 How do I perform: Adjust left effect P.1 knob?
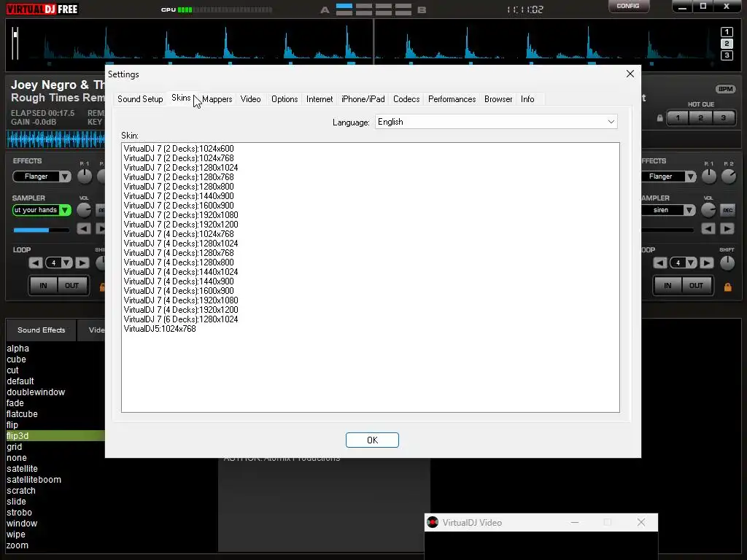click(x=85, y=176)
